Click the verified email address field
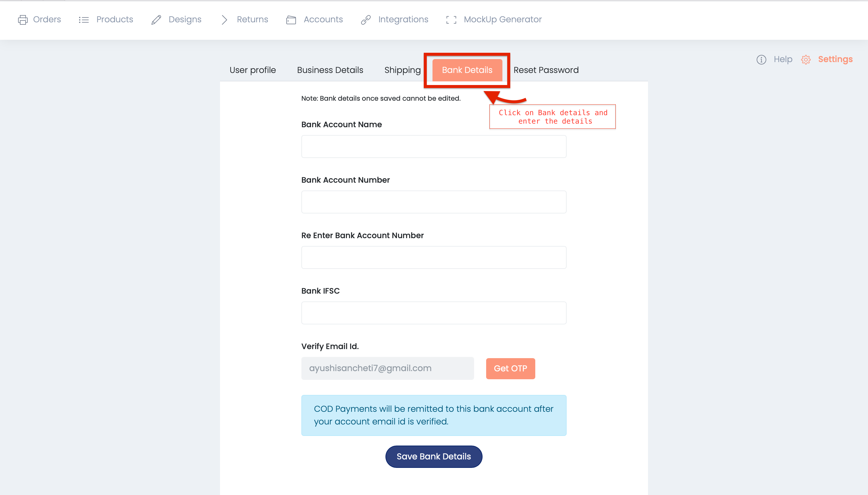868x495 pixels. click(x=386, y=368)
